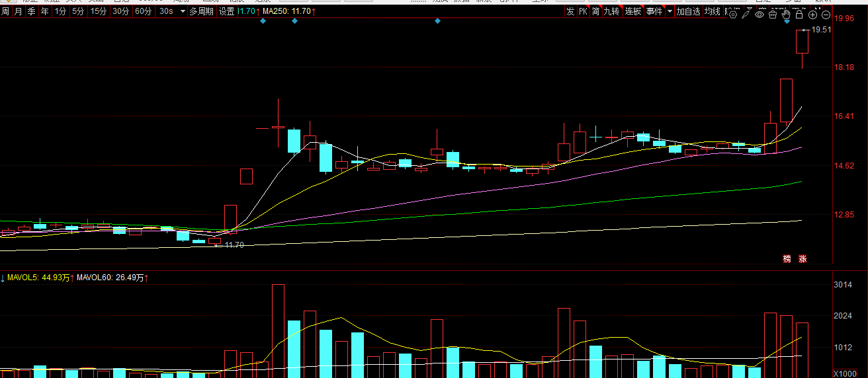Toggle the lock icon

pos(799,14)
